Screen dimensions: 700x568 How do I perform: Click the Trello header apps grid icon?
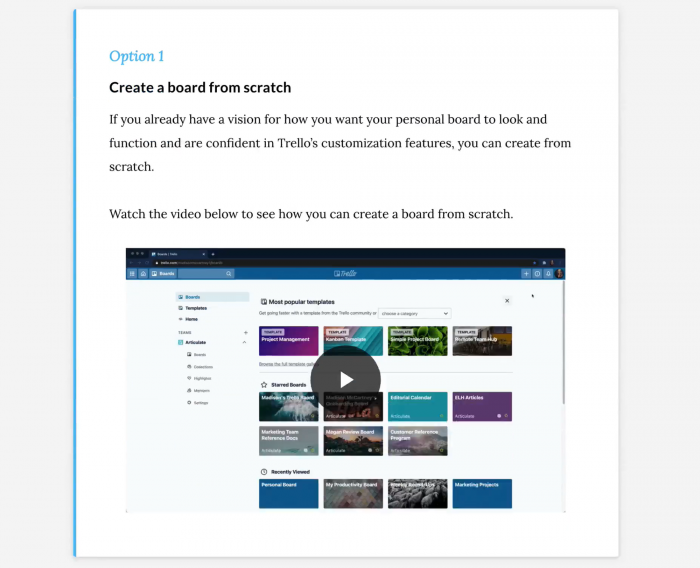point(132,274)
